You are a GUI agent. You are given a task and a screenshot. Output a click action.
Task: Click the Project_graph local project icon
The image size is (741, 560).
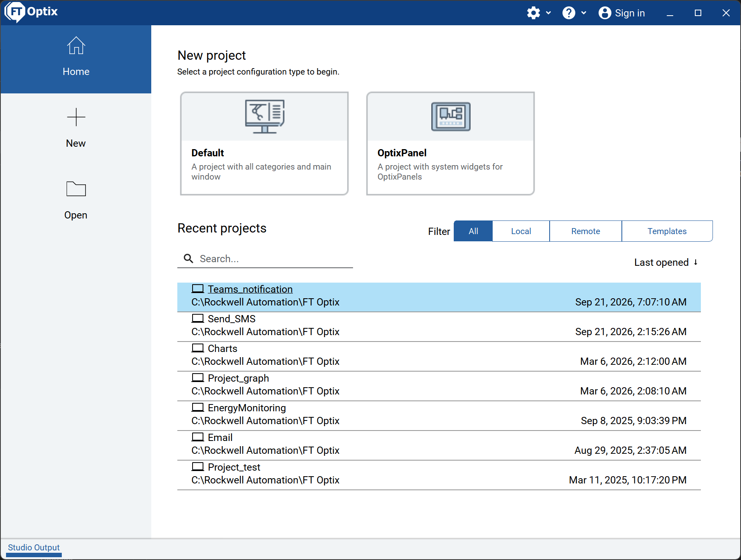[197, 378]
